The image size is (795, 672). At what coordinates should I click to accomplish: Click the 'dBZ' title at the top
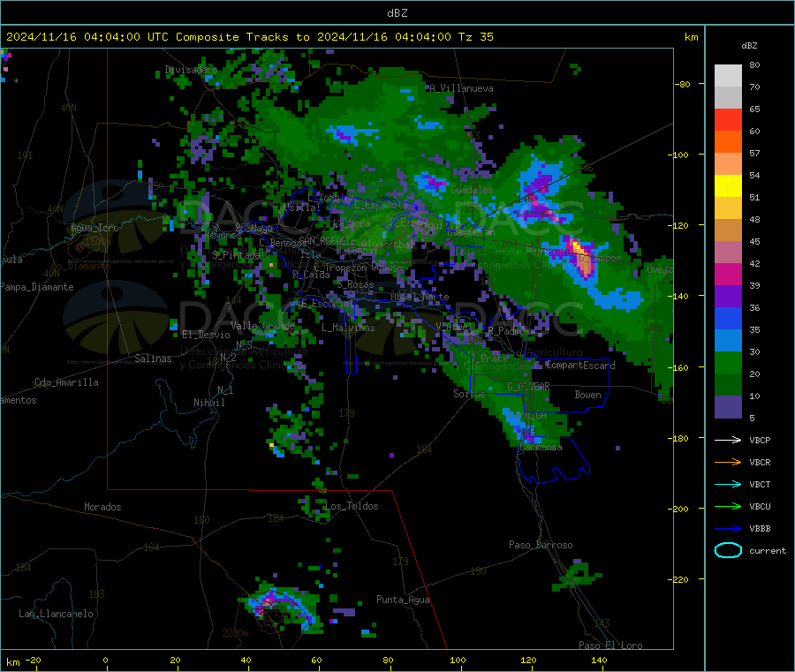click(x=397, y=13)
